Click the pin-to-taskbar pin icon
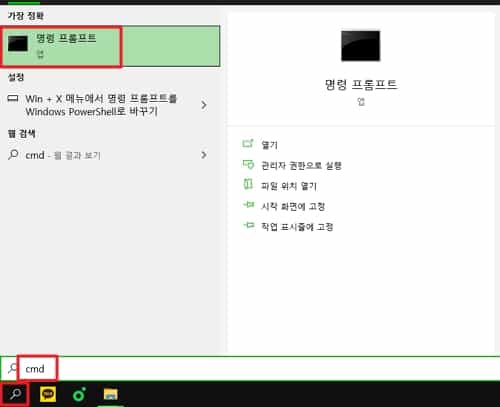This screenshot has width=500, height=407. [x=249, y=225]
